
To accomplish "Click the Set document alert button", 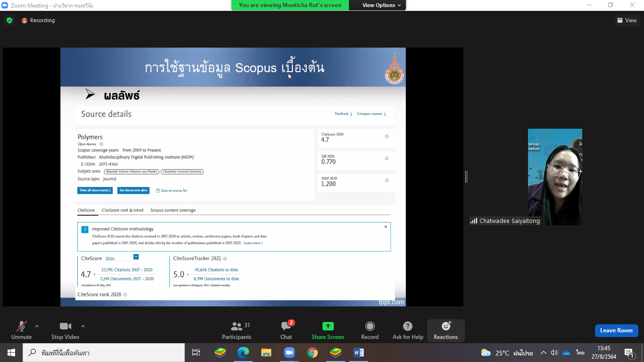I will 133,190.
